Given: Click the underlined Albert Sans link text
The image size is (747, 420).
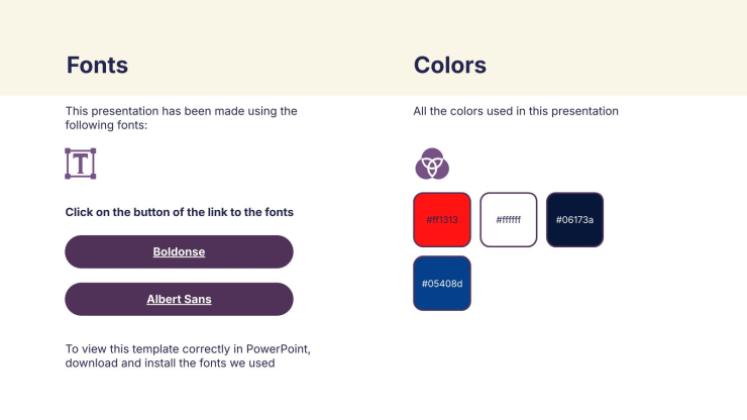Looking at the screenshot, I should (x=179, y=299).
